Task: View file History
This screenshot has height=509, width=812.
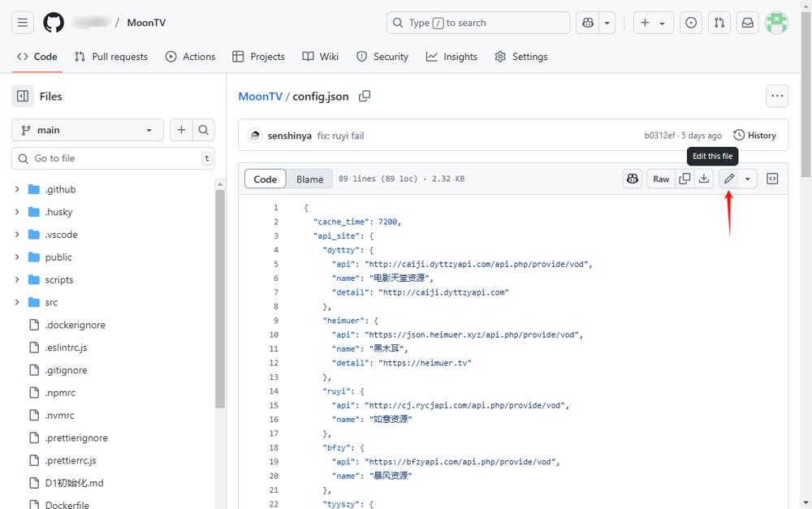Action: pos(754,136)
